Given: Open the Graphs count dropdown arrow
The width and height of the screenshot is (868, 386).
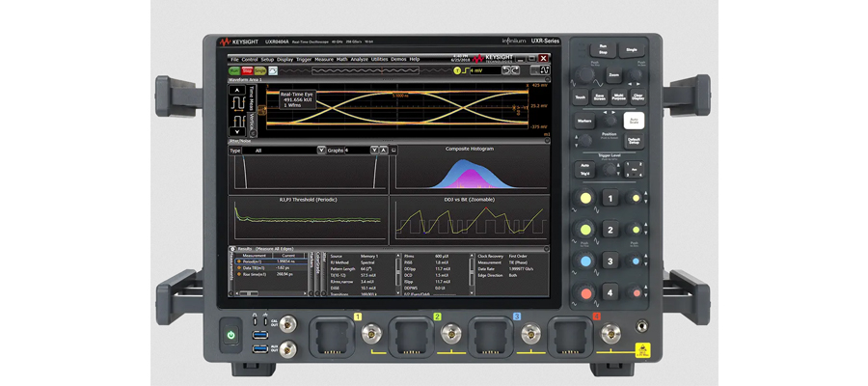Looking at the screenshot, I should point(373,151).
